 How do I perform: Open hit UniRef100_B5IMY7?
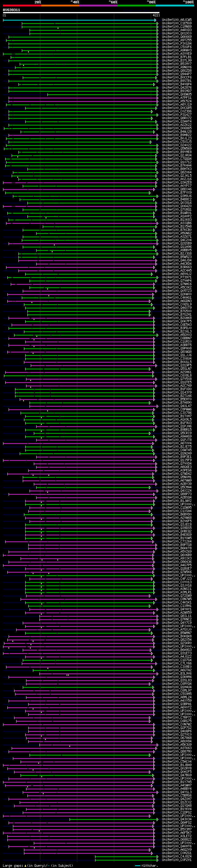pos(177,64)
